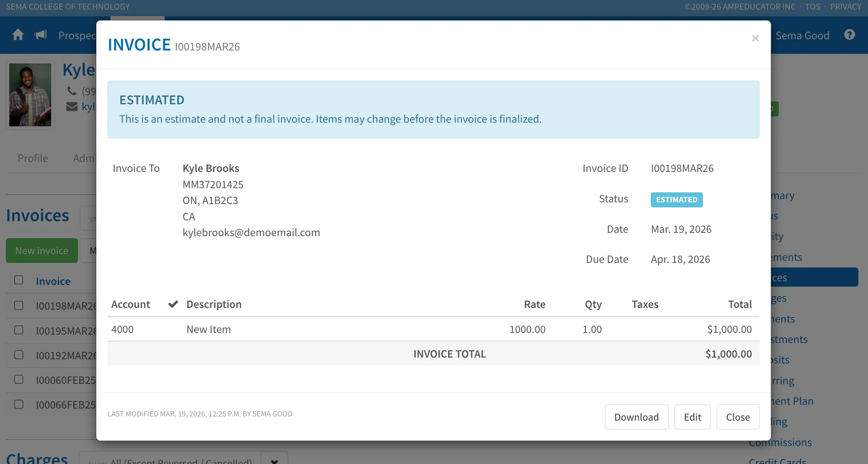Check the I00198MAR26 invoice row checkbox
Screen dimensions: 868x464
[19, 305]
